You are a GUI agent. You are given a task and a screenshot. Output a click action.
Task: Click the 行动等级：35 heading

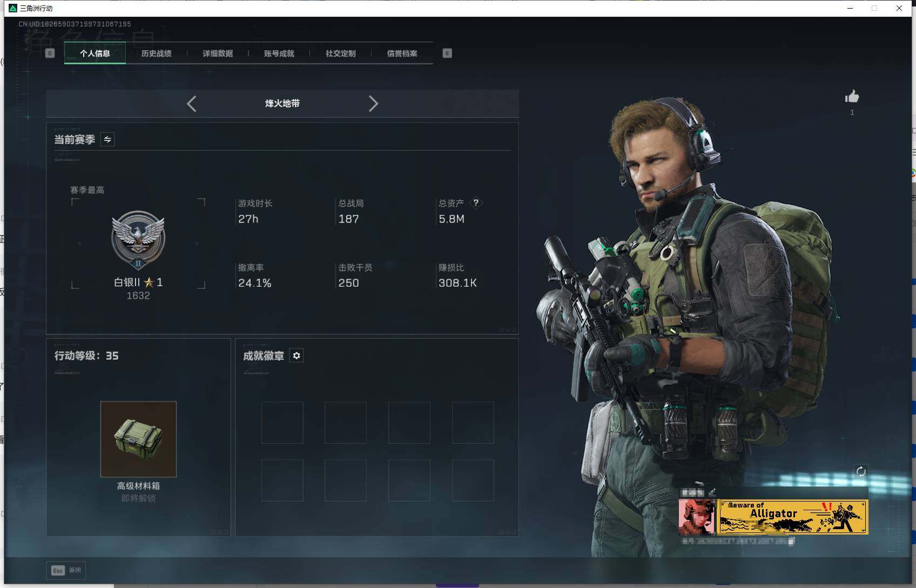tap(86, 356)
